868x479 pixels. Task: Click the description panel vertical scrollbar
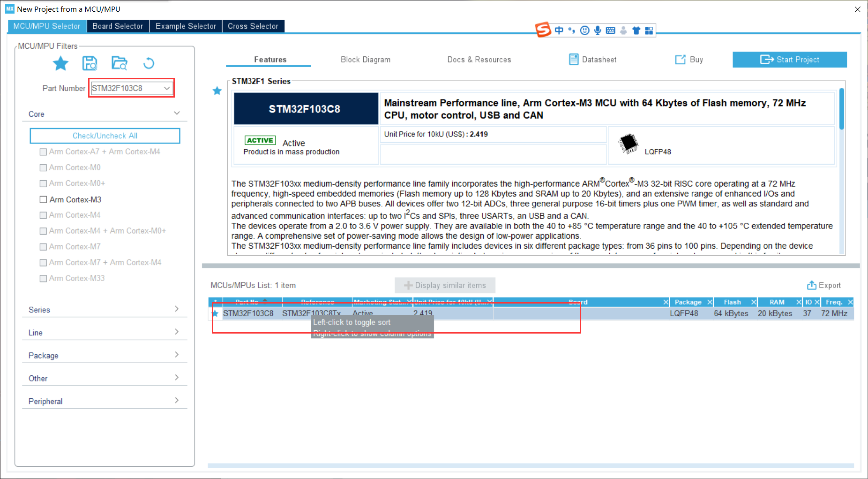pos(842,108)
